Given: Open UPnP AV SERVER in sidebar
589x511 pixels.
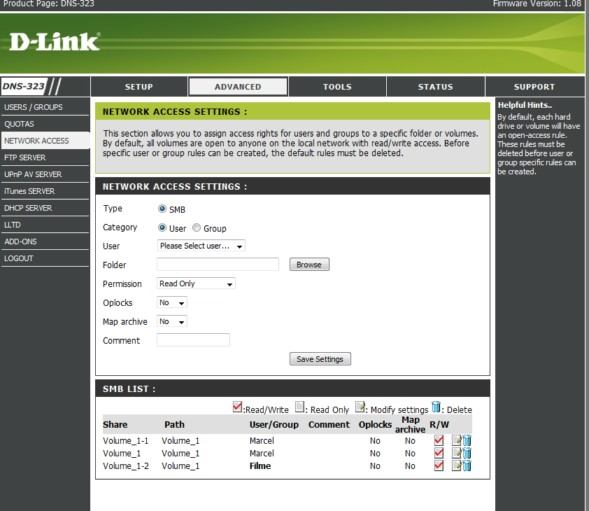Looking at the screenshot, I should click(x=45, y=174).
